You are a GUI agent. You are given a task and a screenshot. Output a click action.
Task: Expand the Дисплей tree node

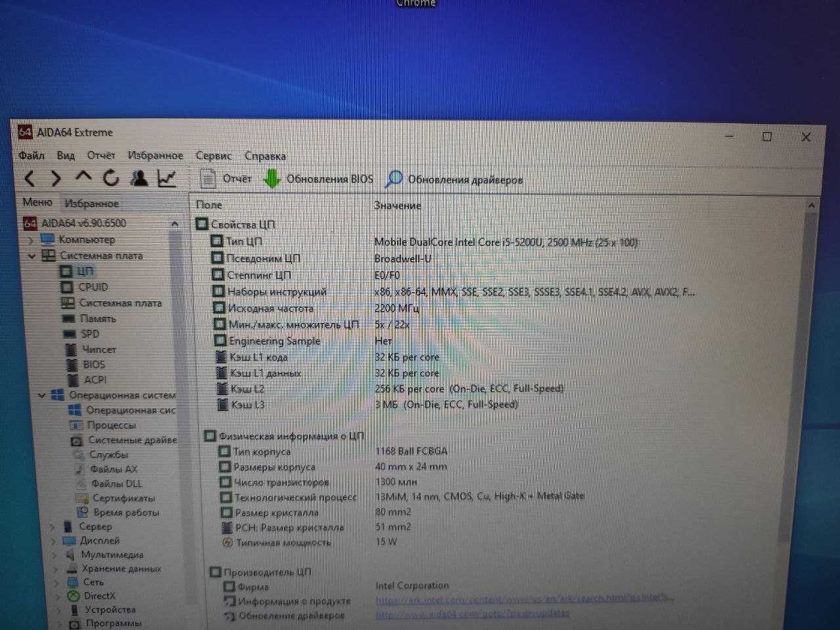(x=53, y=541)
